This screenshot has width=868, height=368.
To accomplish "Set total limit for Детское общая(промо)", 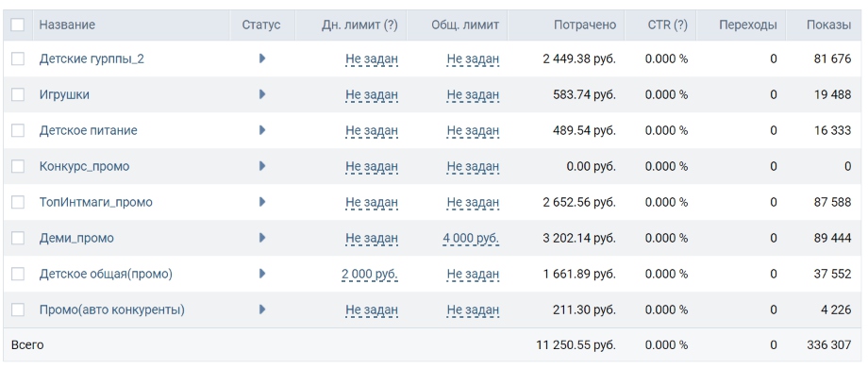I will tap(474, 275).
